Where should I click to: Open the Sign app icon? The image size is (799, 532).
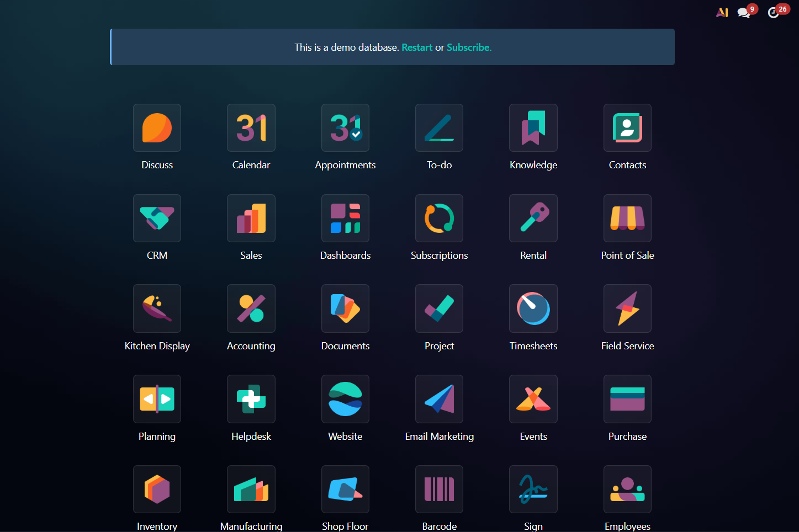point(533,490)
